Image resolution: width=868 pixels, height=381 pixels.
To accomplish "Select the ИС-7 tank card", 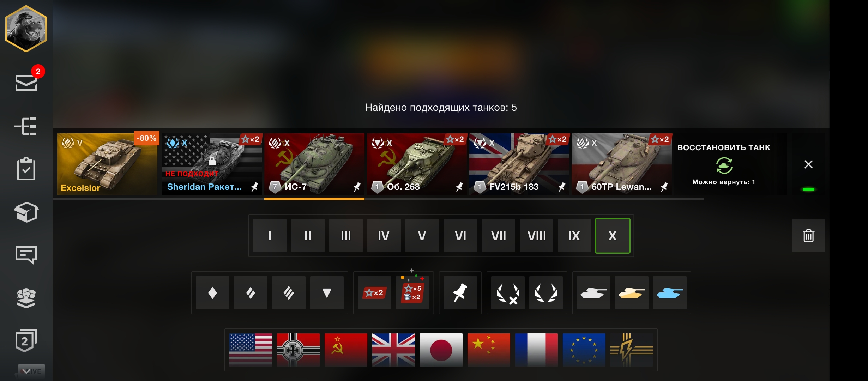I will (x=314, y=164).
